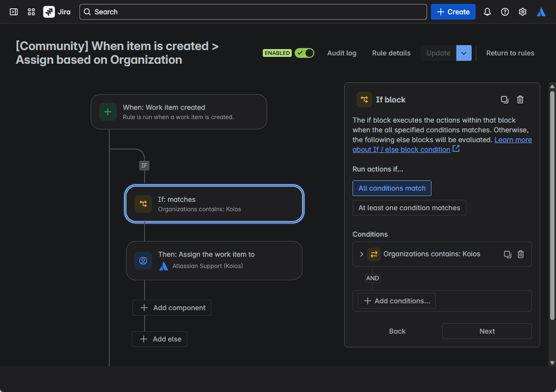Click Add component button
This screenshot has width=556, height=392.
click(x=171, y=307)
